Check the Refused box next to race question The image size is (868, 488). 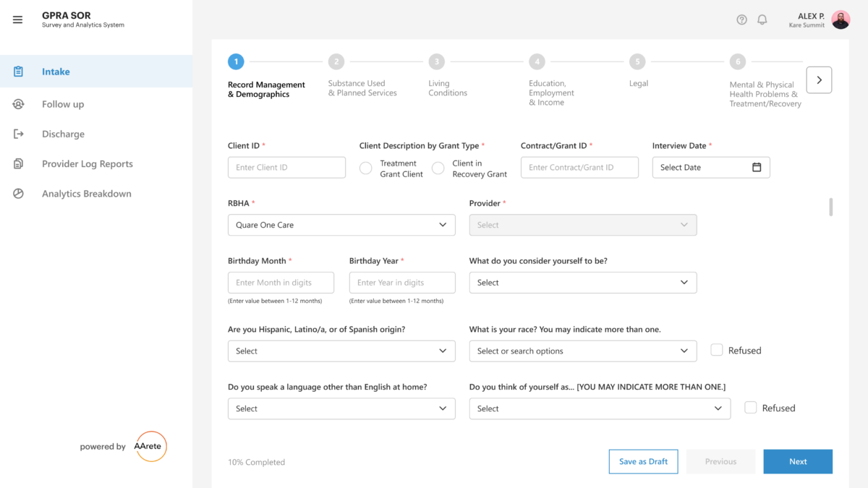716,349
